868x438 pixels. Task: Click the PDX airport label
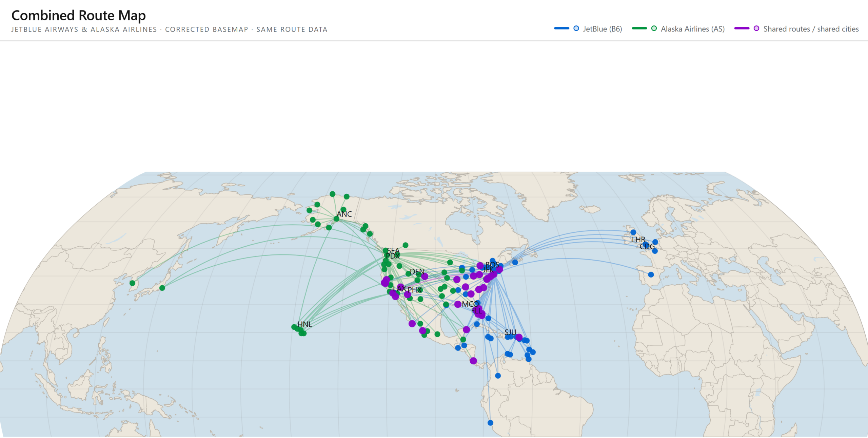(393, 256)
